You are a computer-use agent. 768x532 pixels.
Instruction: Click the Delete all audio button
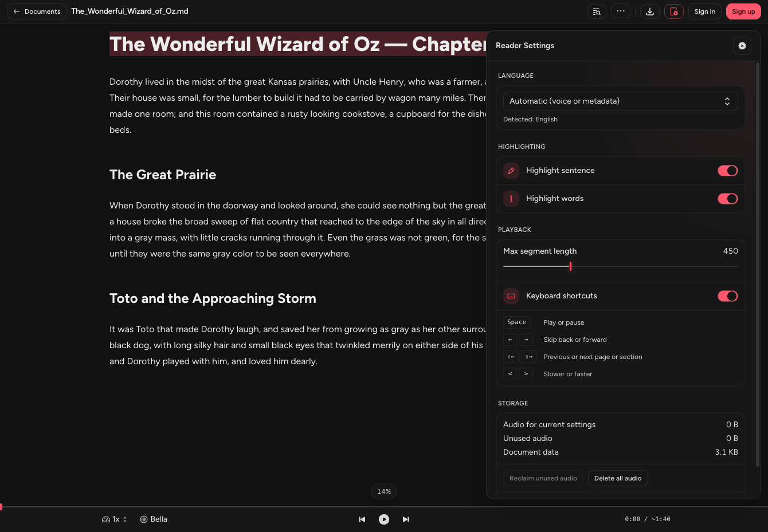618,478
